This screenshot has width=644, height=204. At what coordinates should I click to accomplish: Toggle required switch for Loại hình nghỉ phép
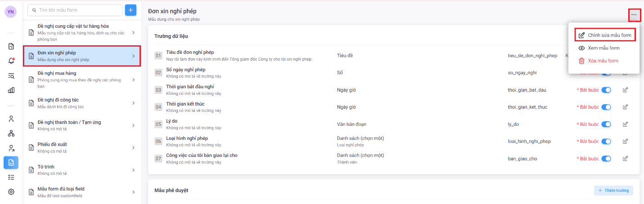click(606, 141)
